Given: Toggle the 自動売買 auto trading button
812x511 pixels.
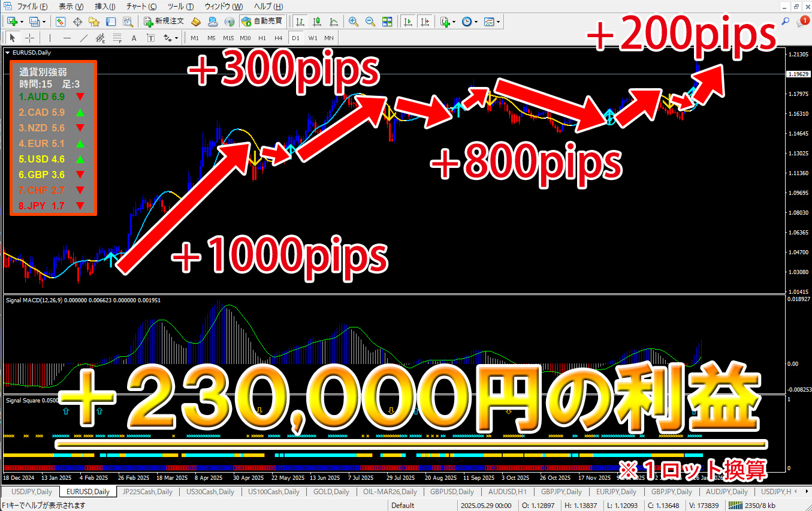Looking at the screenshot, I should pyautogui.click(x=261, y=22).
